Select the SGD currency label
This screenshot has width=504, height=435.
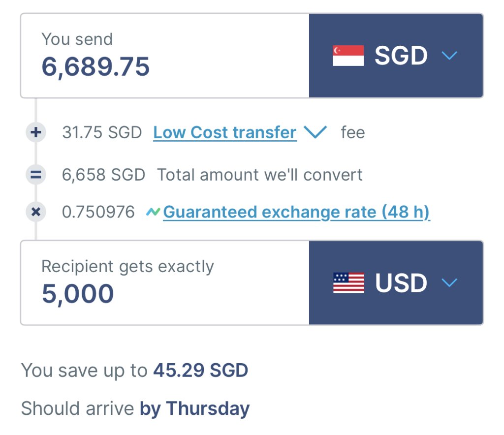tap(401, 56)
